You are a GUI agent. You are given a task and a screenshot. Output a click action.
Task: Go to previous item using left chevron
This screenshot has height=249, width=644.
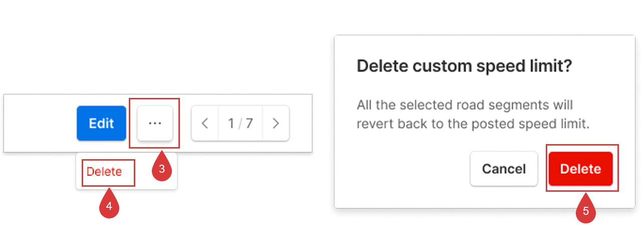(205, 123)
